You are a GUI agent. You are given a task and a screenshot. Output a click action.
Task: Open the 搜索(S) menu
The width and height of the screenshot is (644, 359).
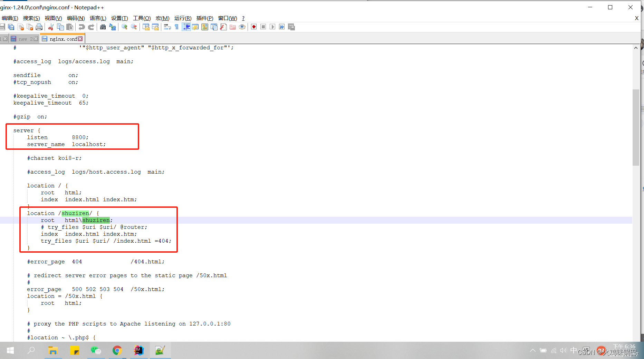pyautogui.click(x=31, y=18)
